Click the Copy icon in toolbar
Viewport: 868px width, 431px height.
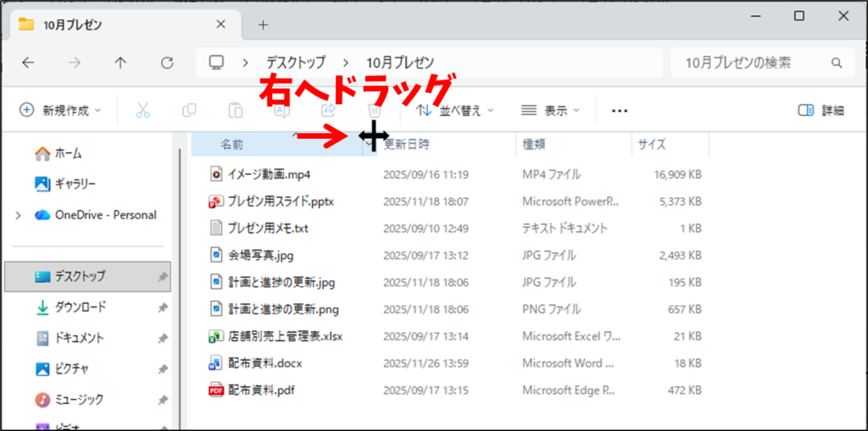point(189,110)
